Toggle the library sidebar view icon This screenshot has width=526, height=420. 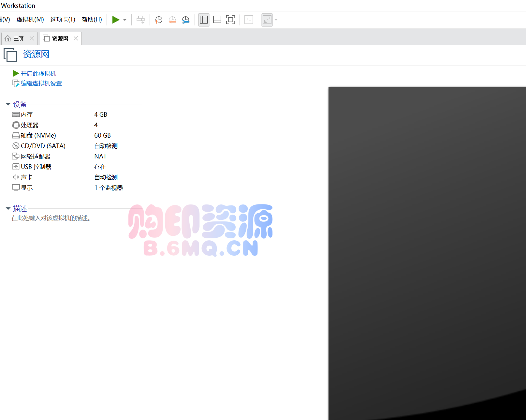pos(204,20)
